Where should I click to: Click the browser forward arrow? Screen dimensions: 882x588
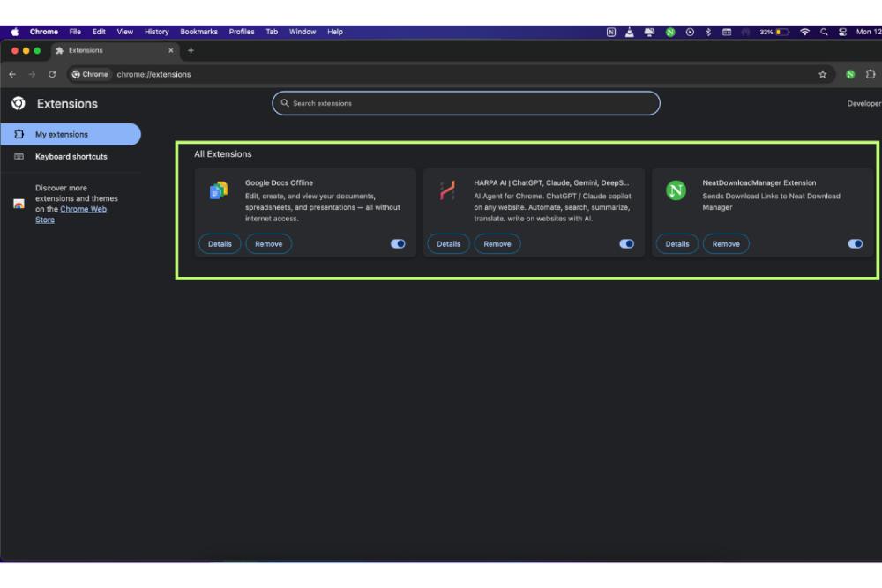[32, 74]
